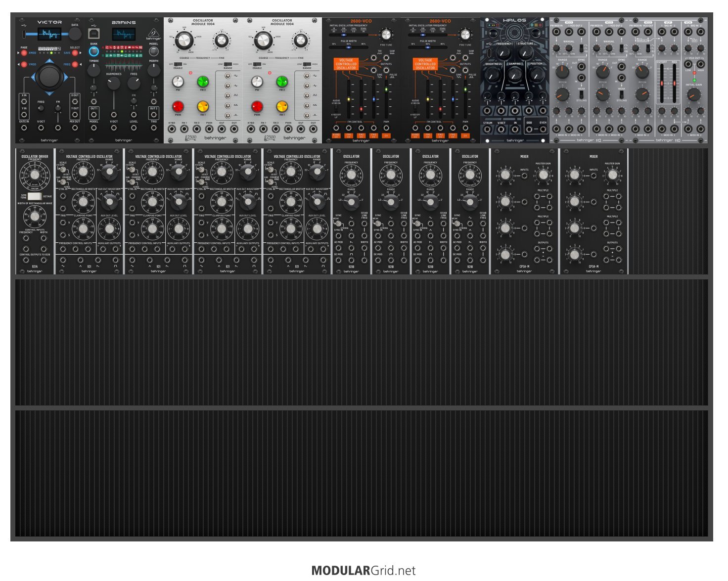728x581 pixels.
Task: Click the D down arrow below Victor's joystick
Action: 49,92
